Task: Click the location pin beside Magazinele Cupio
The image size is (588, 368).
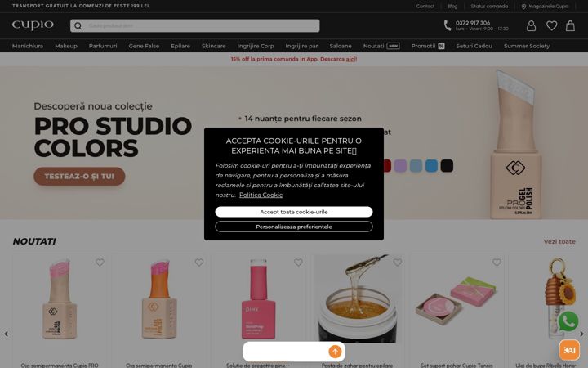Action: (523, 7)
